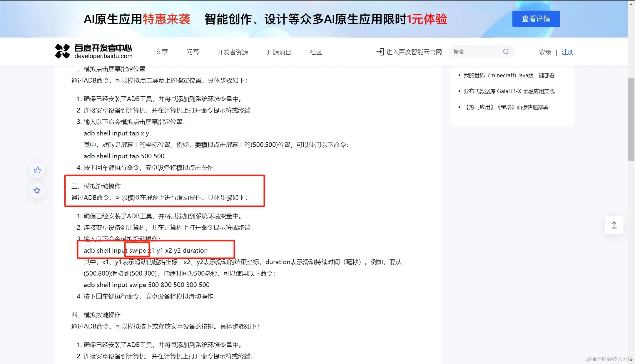Click the scrollbar down arrow

(x=631, y=360)
